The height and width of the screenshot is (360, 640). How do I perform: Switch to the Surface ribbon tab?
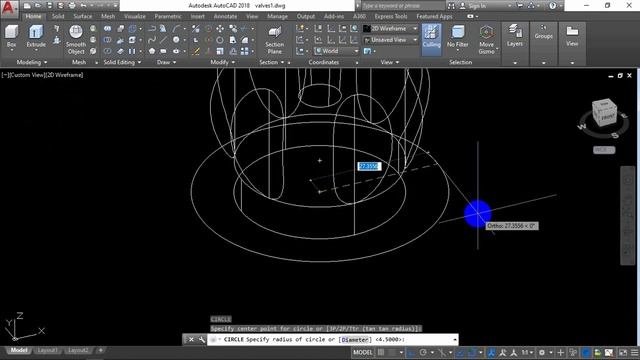click(82, 16)
